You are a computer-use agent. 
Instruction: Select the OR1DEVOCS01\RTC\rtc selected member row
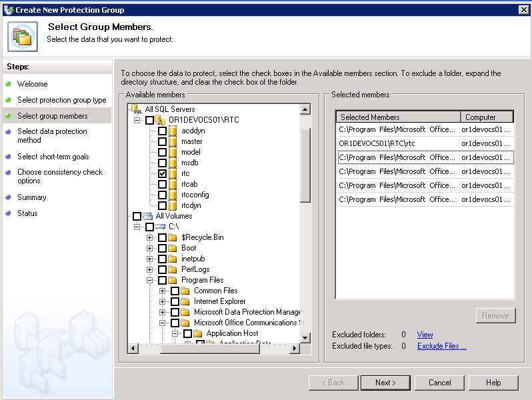[425, 143]
